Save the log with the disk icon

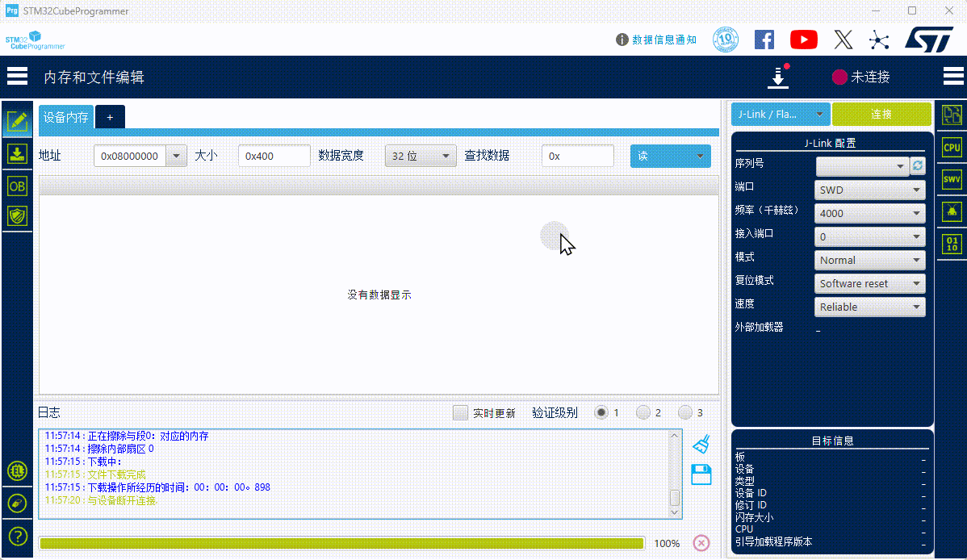pyautogui.click(x=701, y=474)
